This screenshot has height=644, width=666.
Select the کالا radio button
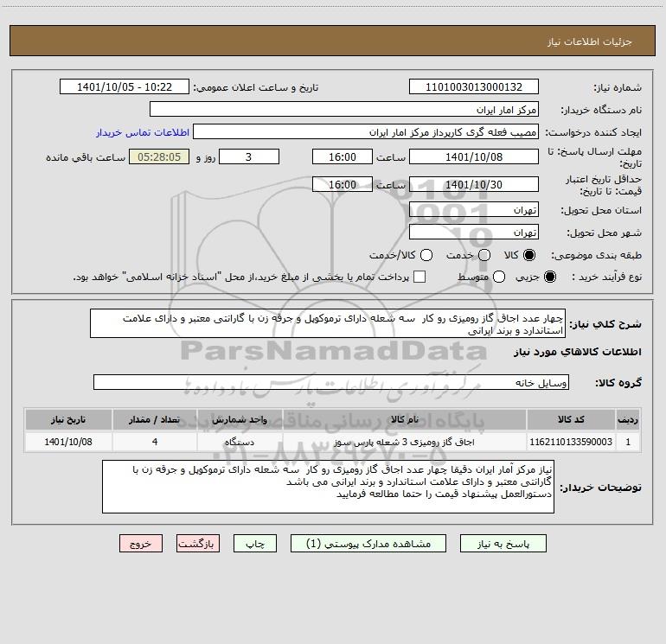[x=529, y=255]
